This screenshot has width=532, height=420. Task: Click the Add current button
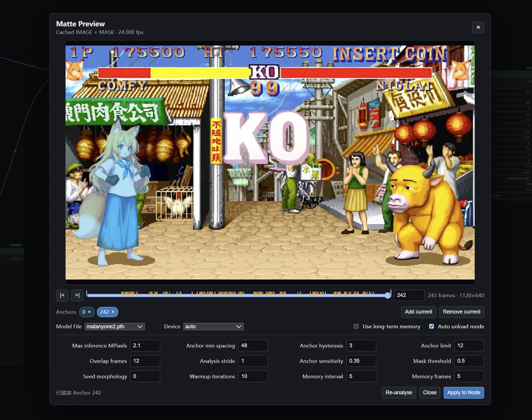point(419,312)
